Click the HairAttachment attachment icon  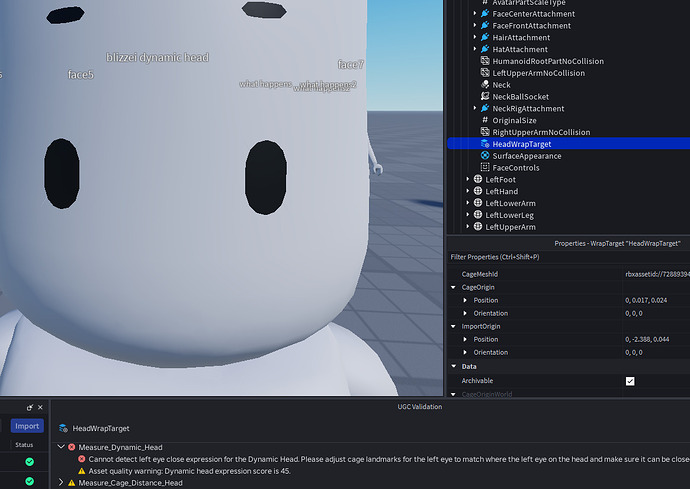[x=485, y=37]
